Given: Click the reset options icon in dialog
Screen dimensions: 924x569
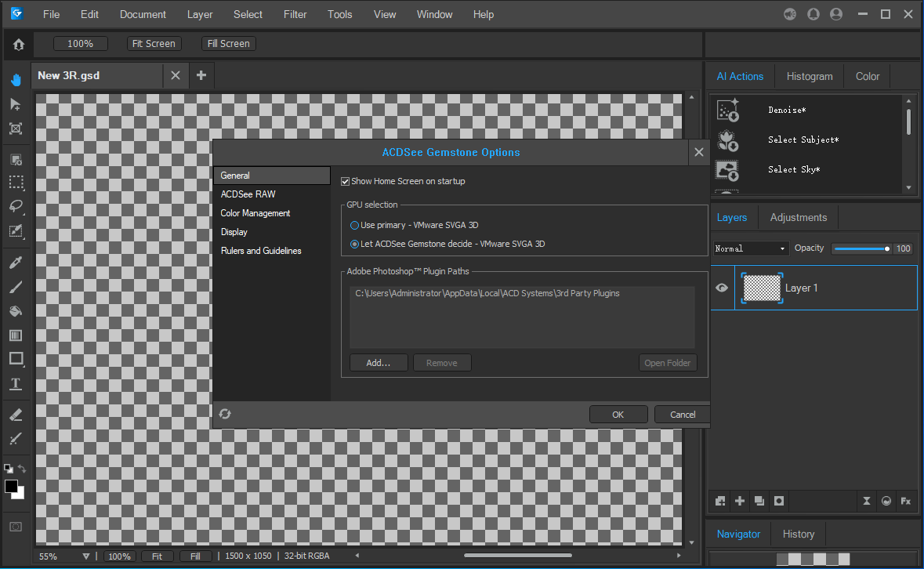Looking at the screenshot, I should pyautogui.click(x=225, y=414).
